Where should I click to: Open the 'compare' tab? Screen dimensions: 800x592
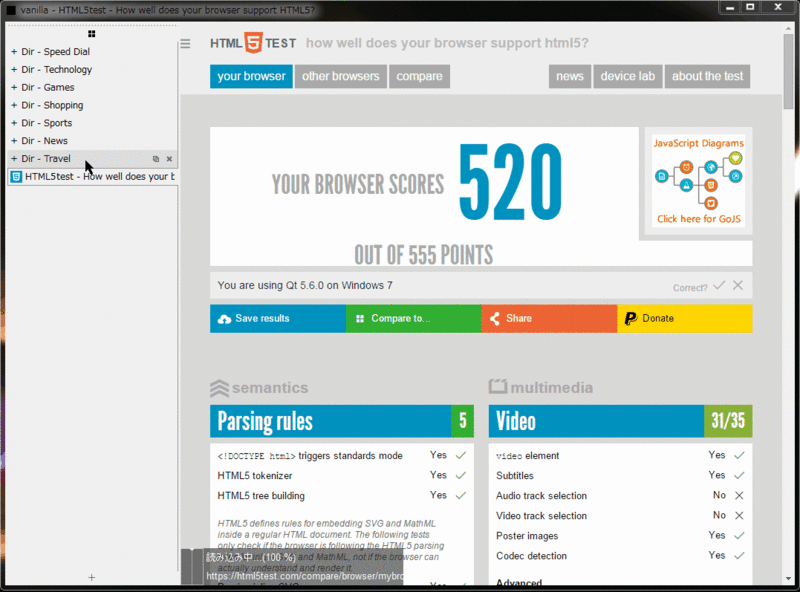(x=419, y=77)
